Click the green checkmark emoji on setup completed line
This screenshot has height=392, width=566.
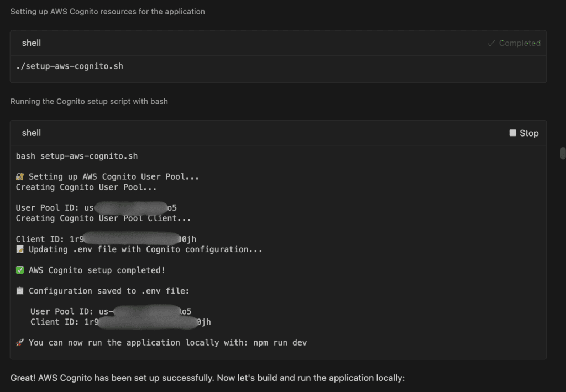[19, 270]
